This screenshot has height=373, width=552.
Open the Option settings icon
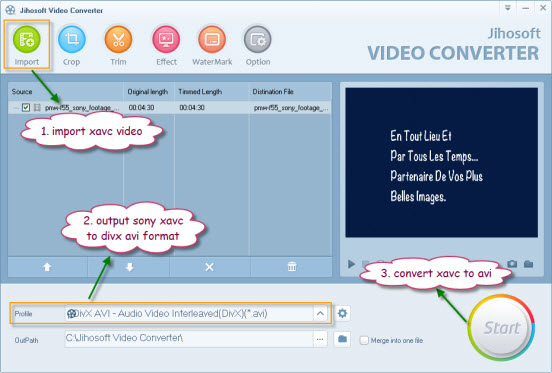[x=258, y=39]
